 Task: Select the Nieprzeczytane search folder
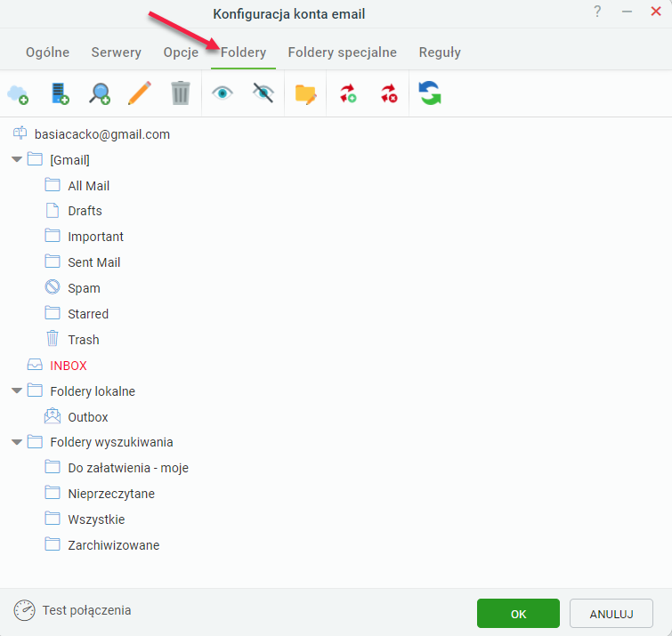[x=111, y=494]
